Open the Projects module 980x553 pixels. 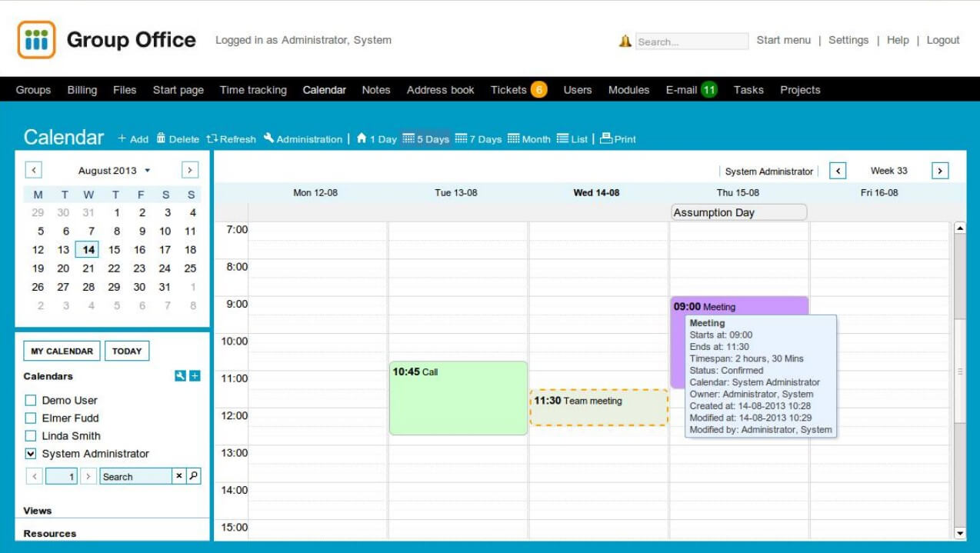tap(800, 90)
